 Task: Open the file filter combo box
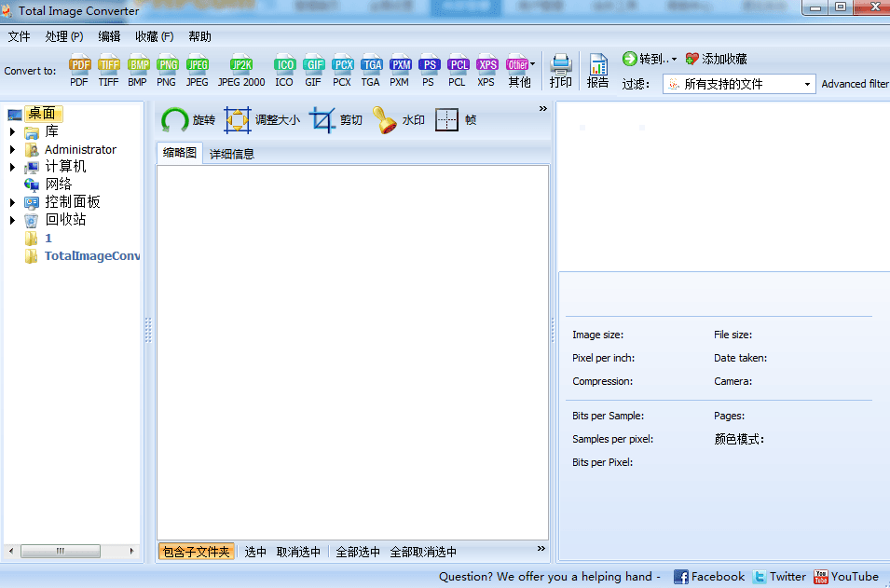click(x=739, y=84)
